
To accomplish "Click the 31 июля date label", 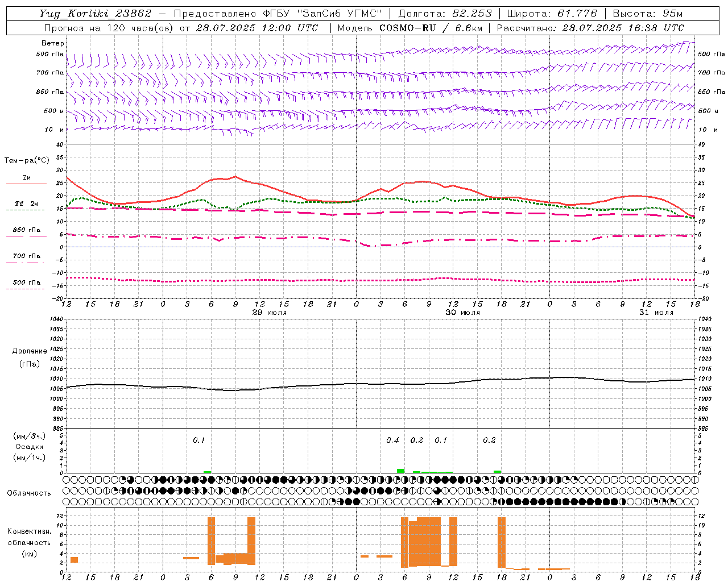I will [x=656, y=313].
